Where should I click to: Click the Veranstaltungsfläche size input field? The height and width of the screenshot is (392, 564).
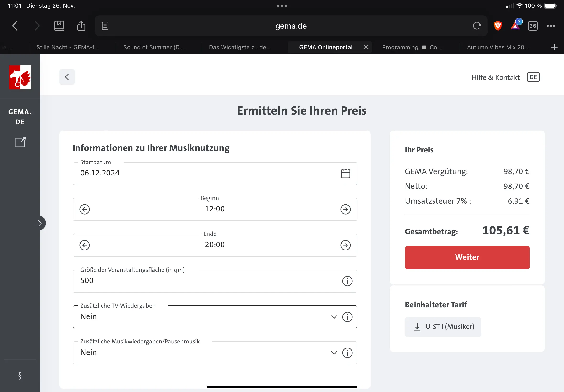206,280
